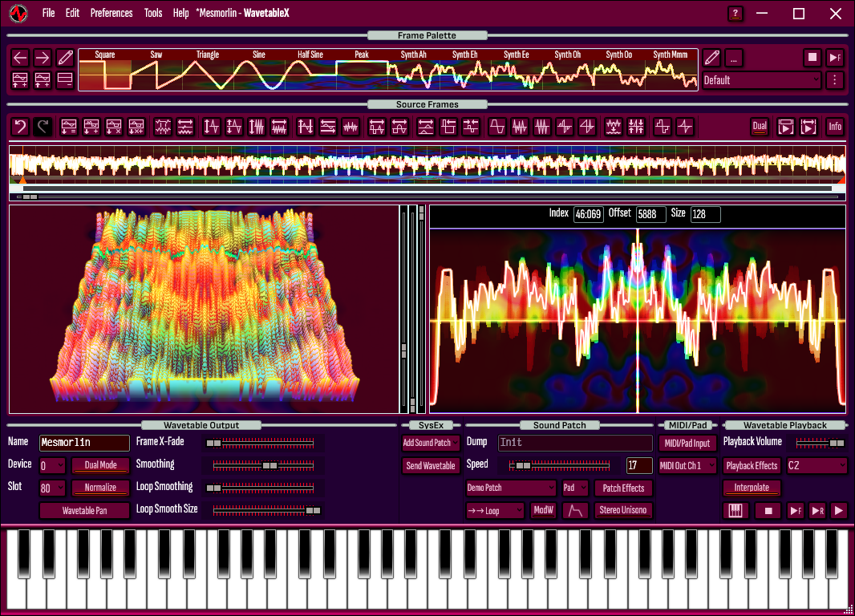This screenshot has height=616, width=855.
Task: Open the C2 note dropdown
Action: (817, 465)
